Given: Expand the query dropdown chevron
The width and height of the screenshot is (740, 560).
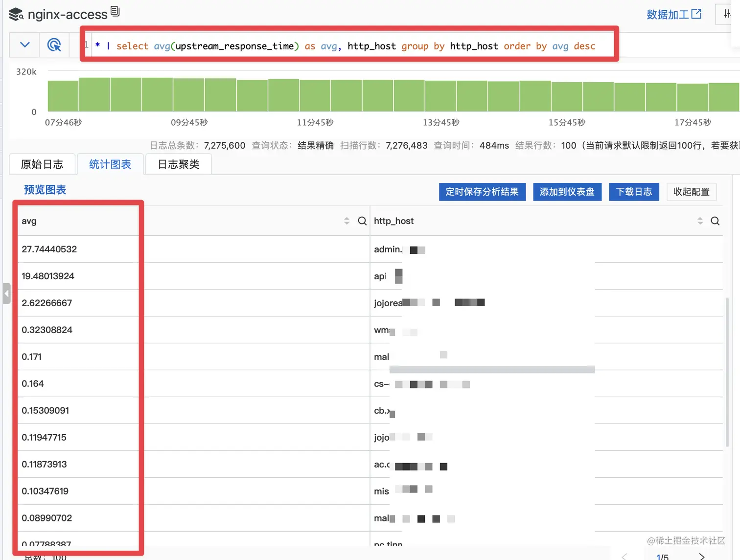Looking at the screenshot, I should (x=25, y=45).
